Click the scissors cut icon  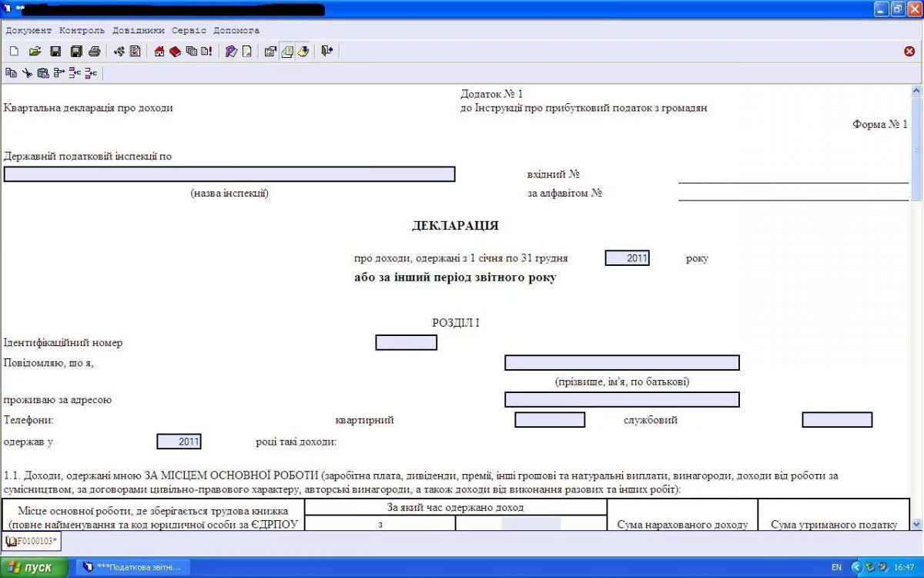pyautogui.click(x=27, y=73)
